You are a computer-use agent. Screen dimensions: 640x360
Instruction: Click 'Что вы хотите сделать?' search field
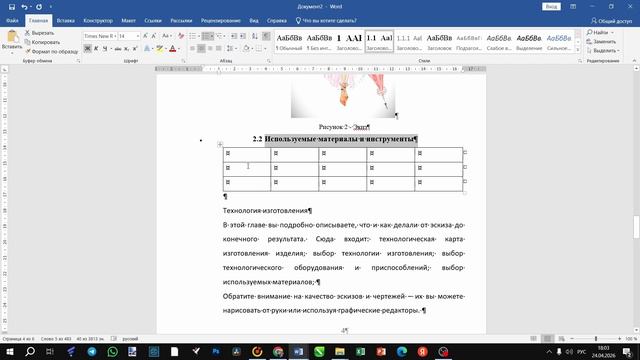coord(326,20)
